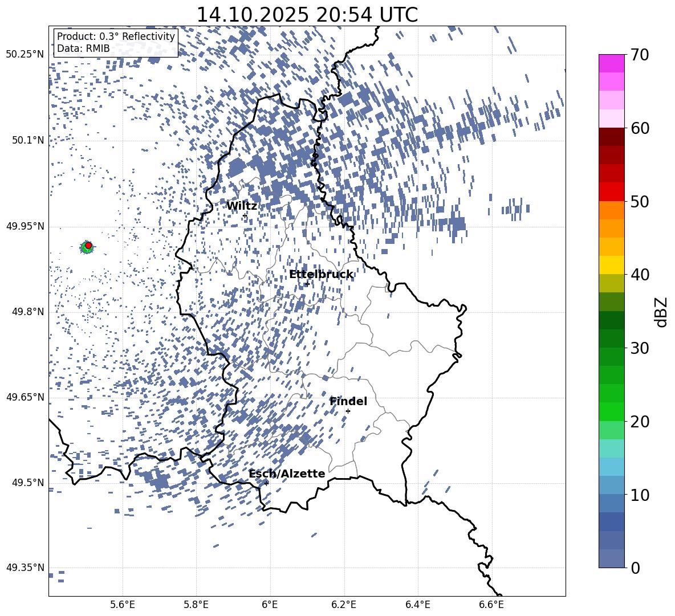Click the 6.4°E longitude label
This screenshot has width=675, height=616.
click(x=417, y=605)
